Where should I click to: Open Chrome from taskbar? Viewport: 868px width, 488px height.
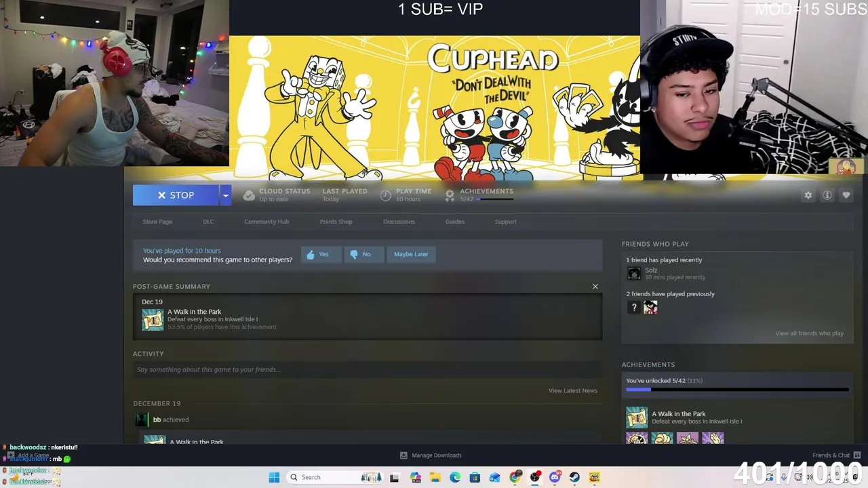(515, 477)
